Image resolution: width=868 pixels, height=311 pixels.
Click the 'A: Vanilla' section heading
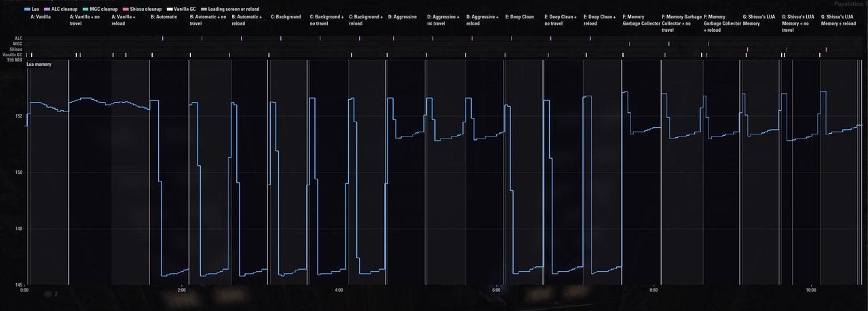41,16
